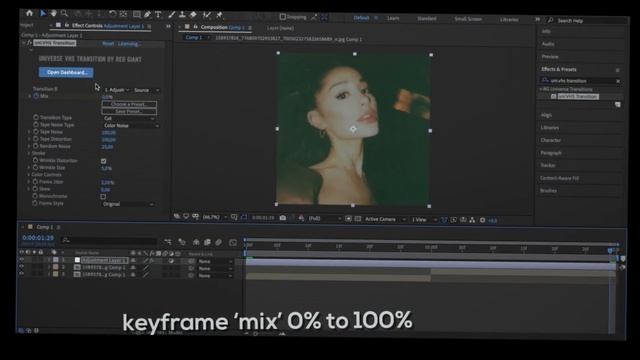Toggle the Snapping checkbox

[282, 17]
